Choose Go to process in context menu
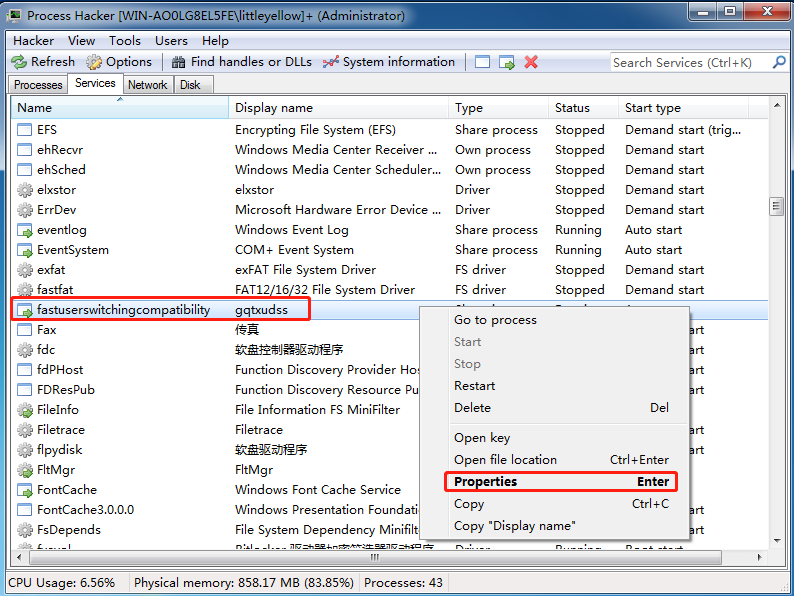 click(554, 320)
